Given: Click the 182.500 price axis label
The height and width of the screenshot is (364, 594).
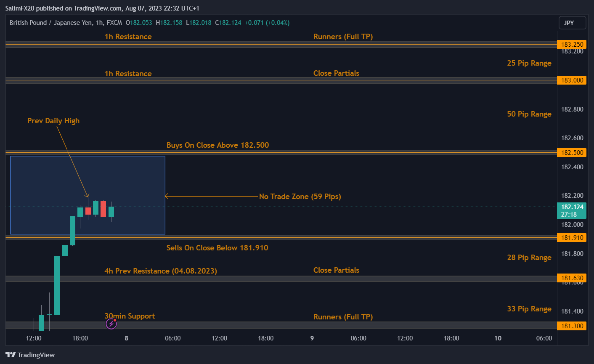Looking at the screenshot, I should pyautogui.click(x=572, y=153).
